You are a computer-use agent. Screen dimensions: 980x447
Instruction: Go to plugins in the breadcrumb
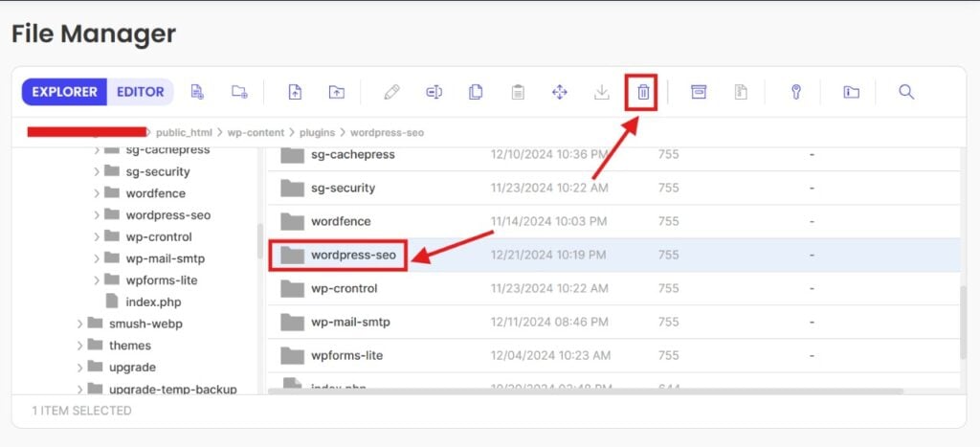318,132
